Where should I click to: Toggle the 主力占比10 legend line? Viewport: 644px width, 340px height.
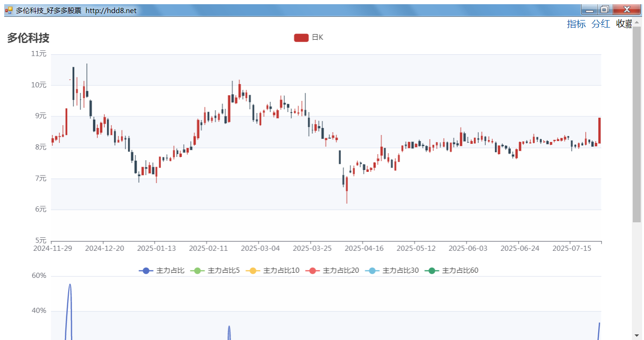[x=272, y=270]
